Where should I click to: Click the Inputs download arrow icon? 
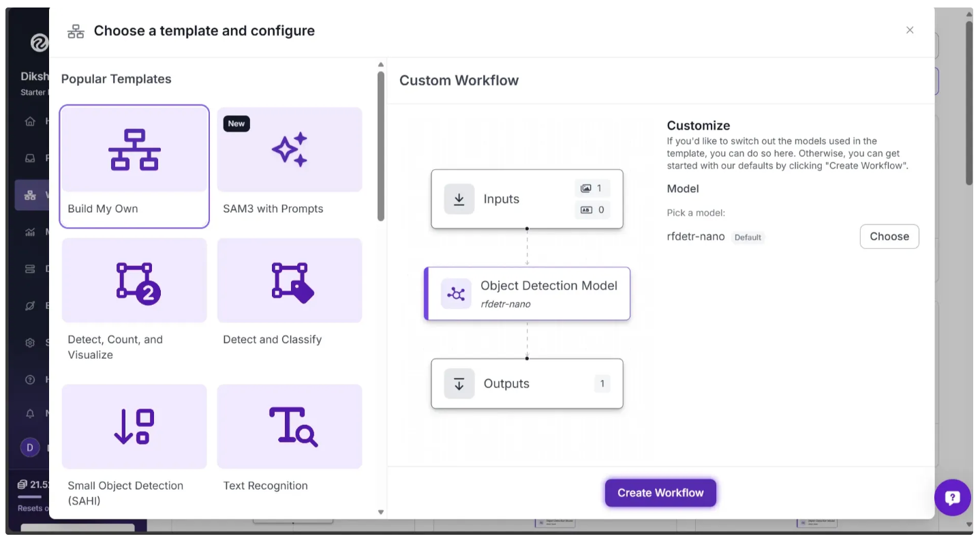(x=459, y=199)
